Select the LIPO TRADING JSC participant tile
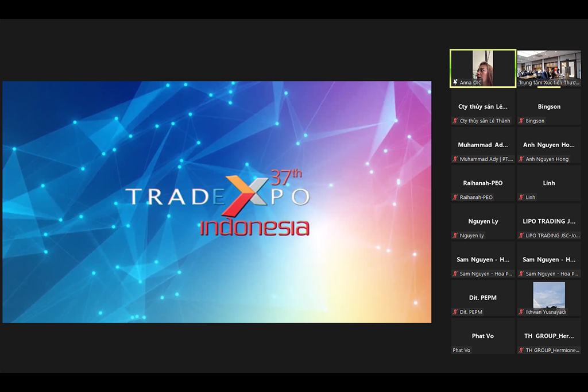The width and height of the screenshot is (588, 392). click(549, 221)
